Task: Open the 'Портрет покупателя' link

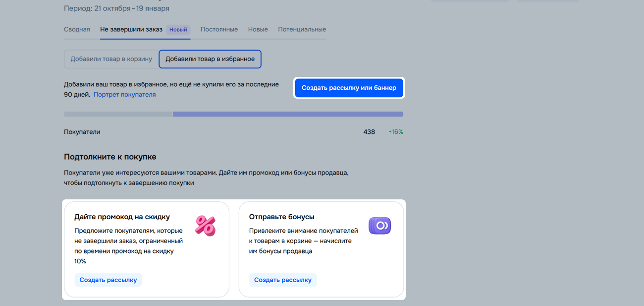Action: coord(124,95)
